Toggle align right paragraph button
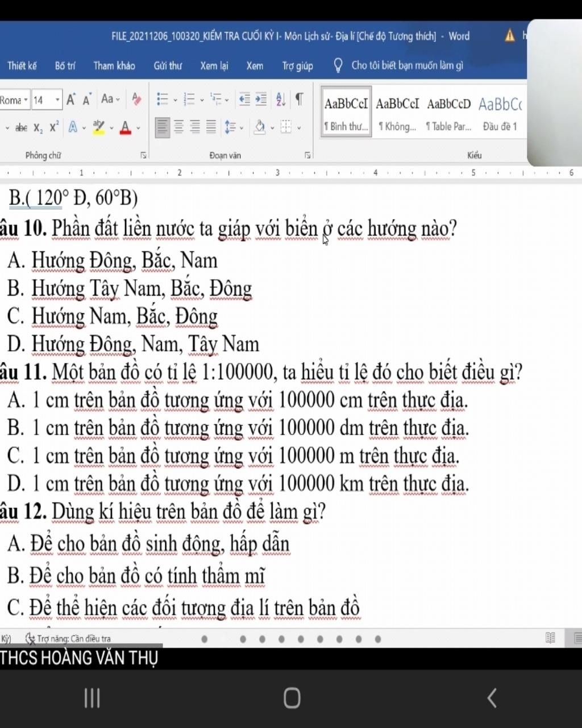582x728 pixels. 194,127
